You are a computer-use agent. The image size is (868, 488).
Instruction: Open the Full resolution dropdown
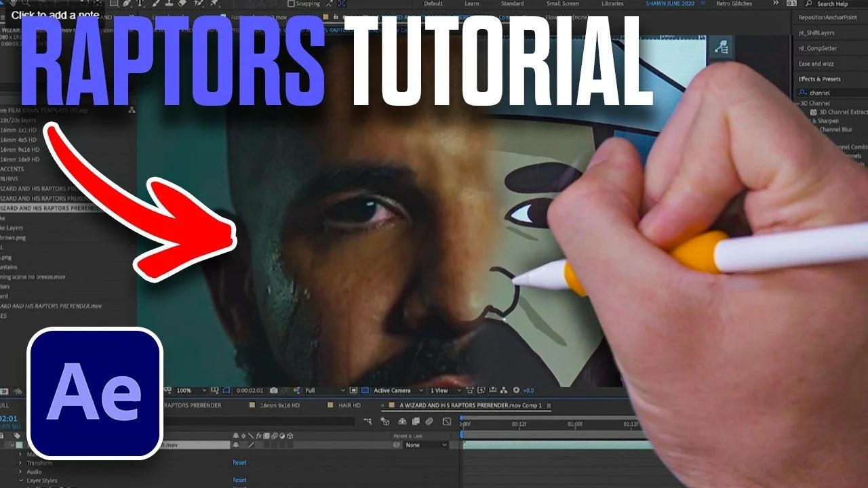(325, 390)
